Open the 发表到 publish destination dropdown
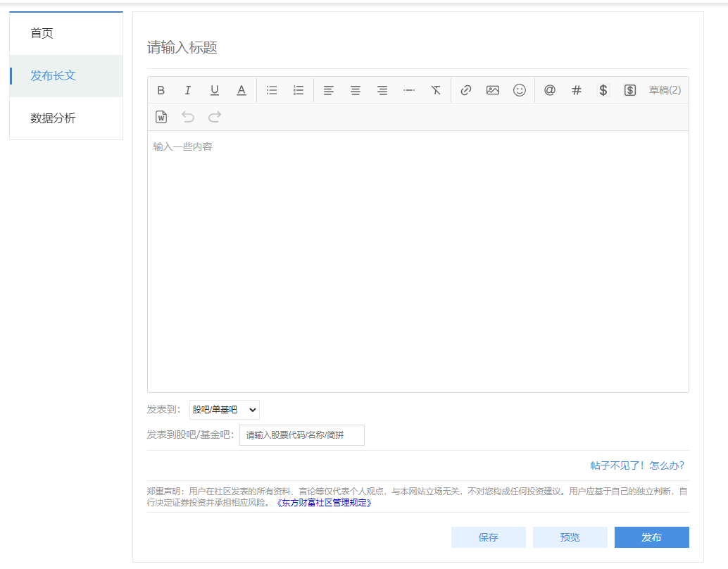Screen dimensions: 728x569 224,409
